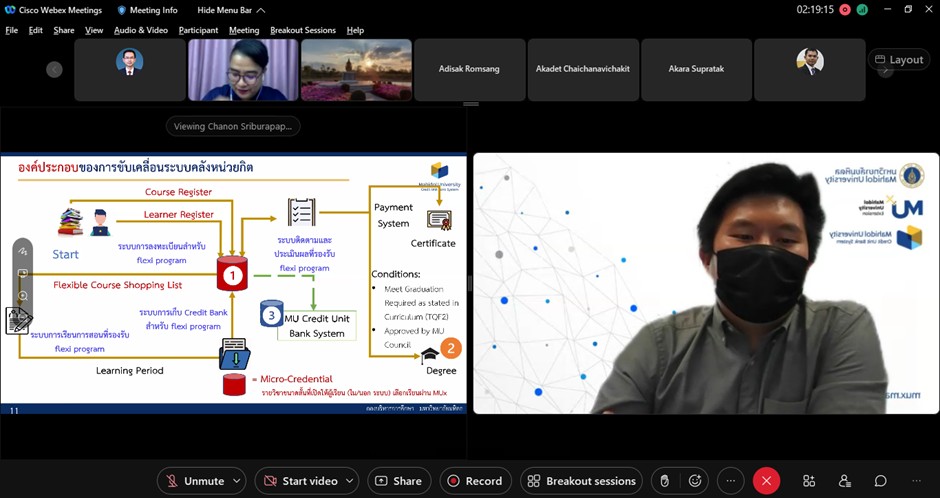
Task: Click the zoom in magnifier icon
Action: 22,296
